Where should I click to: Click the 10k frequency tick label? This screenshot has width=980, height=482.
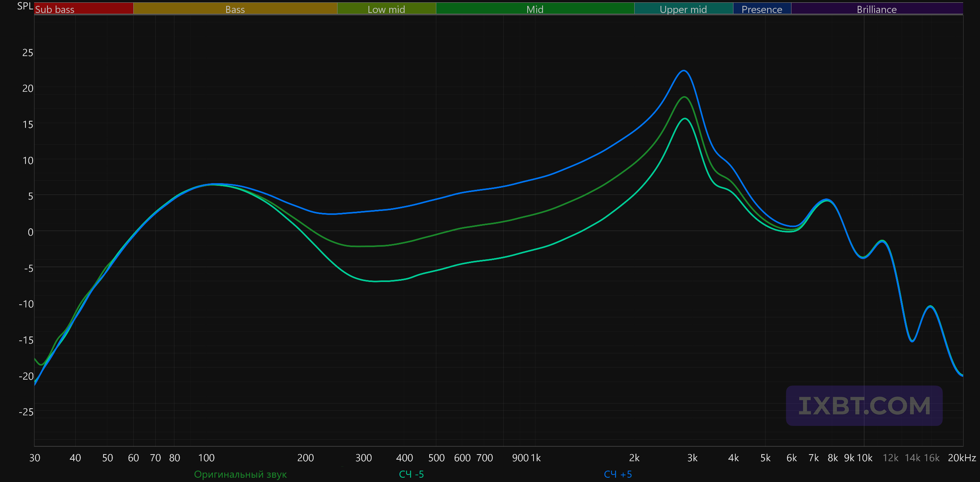(x=865, y=458)
